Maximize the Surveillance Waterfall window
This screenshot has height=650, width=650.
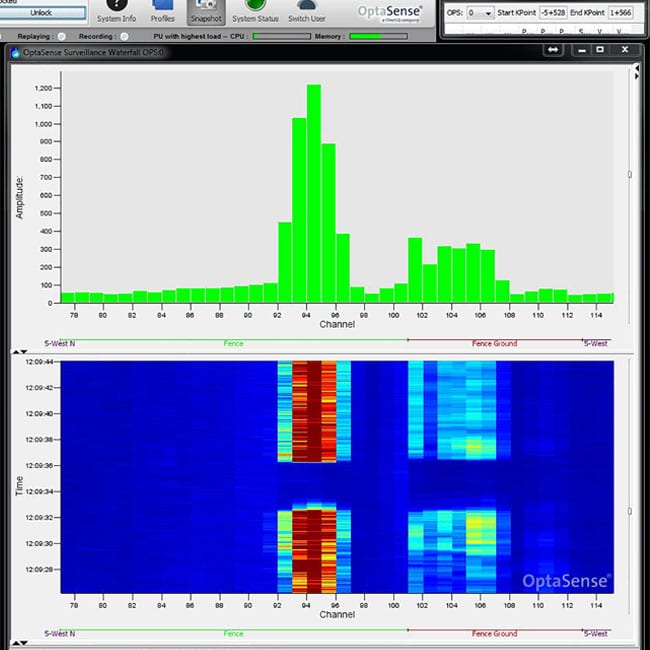click(600, 50)
